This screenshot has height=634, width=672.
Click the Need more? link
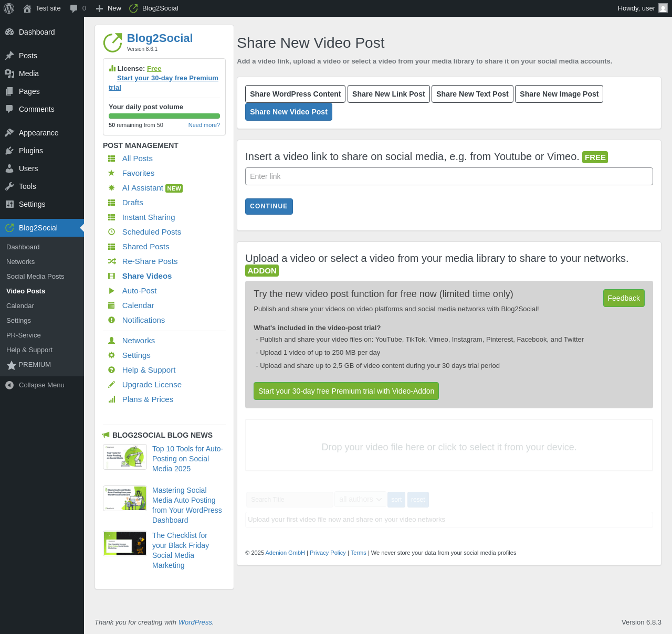tap(204, 125)
